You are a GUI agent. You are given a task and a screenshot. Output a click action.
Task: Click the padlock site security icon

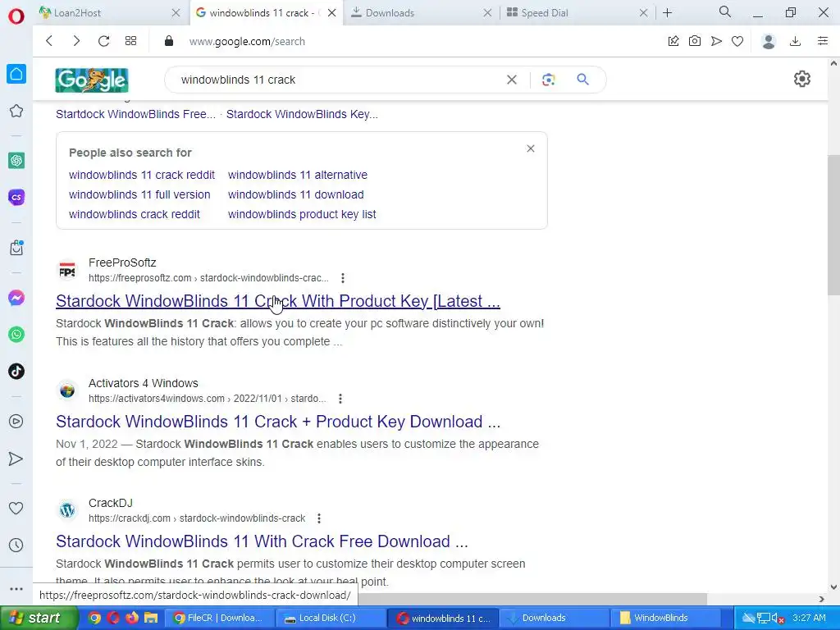tap(169, 41)
